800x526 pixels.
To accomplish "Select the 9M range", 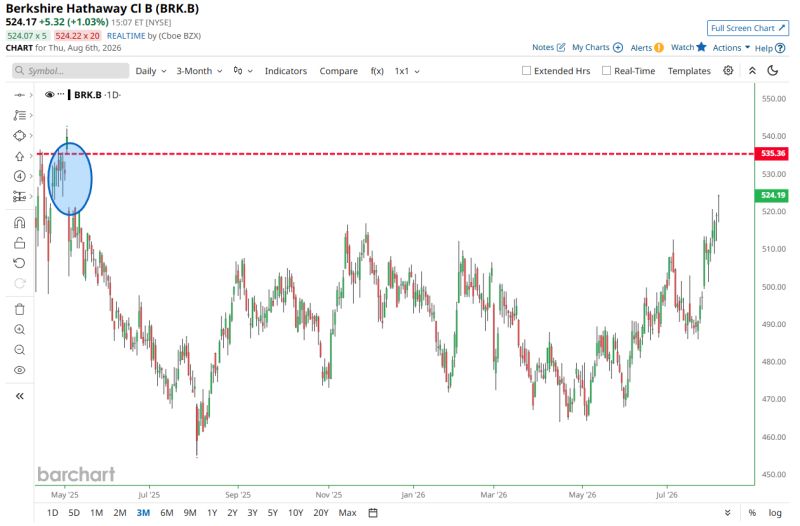I will pyautogui.click(x=190, y=513).
